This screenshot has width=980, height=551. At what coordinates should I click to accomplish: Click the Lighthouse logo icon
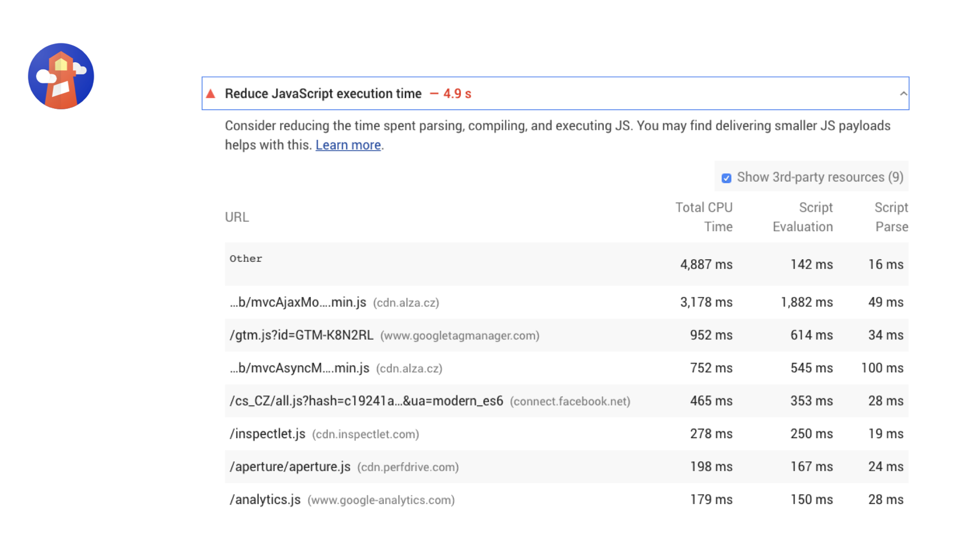click(61, 76)
